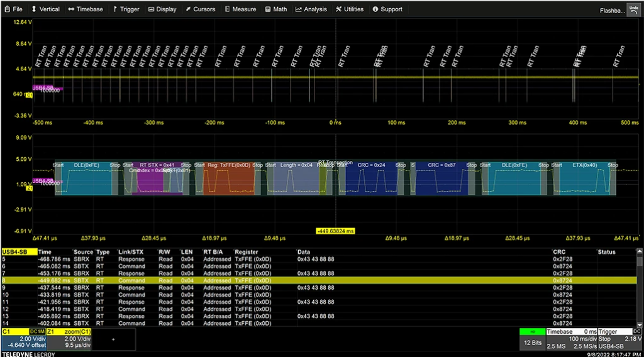Click the green status indicator above 12 Bits
Screen dimensions: 644x357
pyautogui.click(x=533, y=332)
